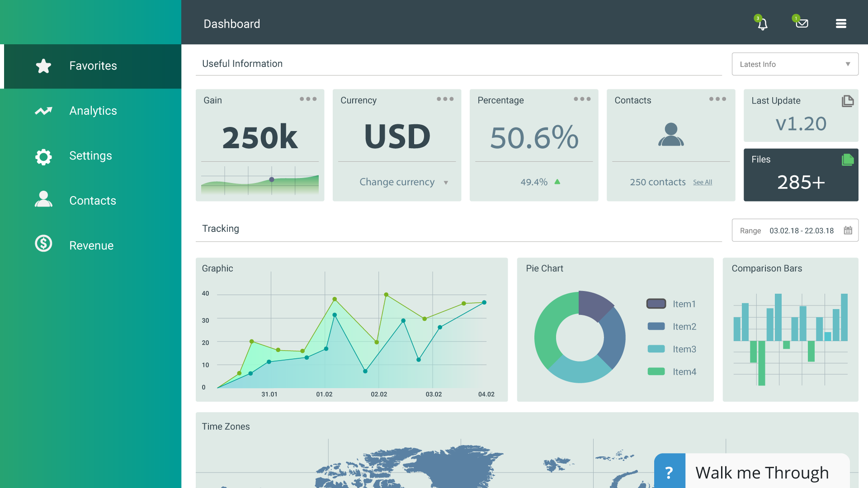
Task: Click the question mark help icon
Action: coord(670,471)
